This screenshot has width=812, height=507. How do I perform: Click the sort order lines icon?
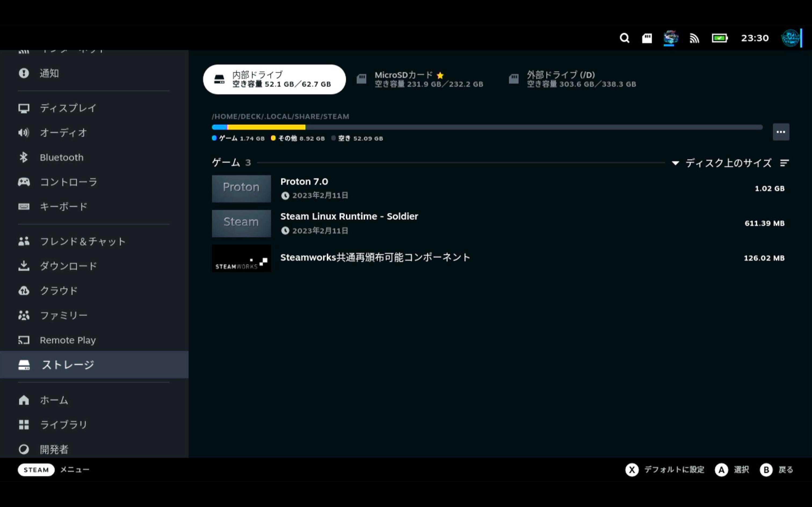(784, 163)
